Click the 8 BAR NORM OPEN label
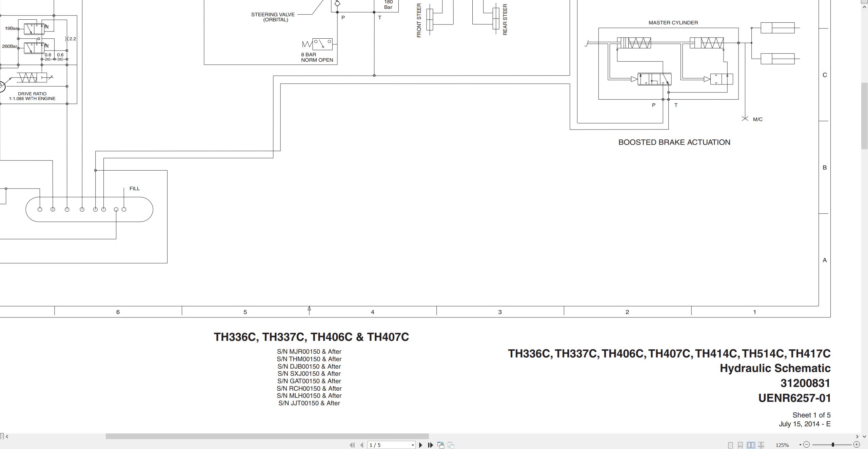 click(317, 57)
